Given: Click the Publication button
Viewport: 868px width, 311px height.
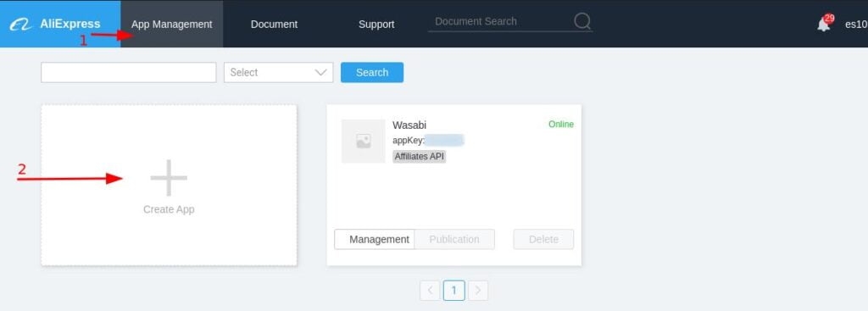Looking at the screenshot, I should point(454,240).
